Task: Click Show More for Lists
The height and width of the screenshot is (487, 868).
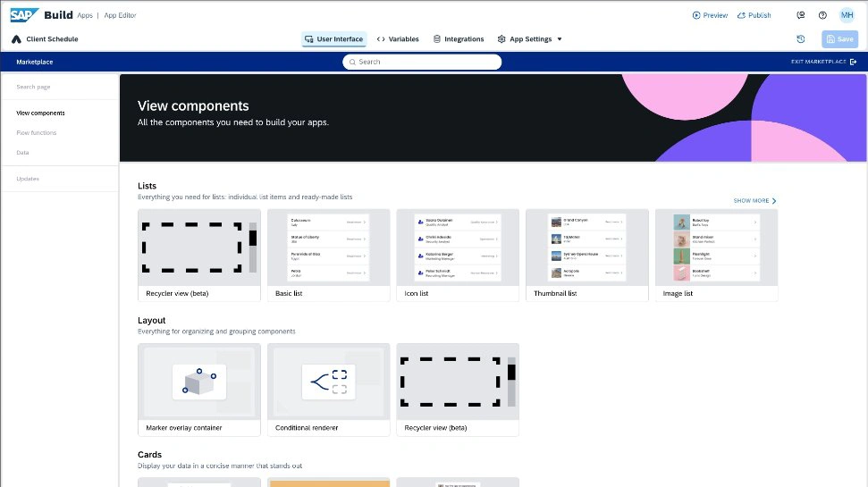Action: [x=754, y=201]
